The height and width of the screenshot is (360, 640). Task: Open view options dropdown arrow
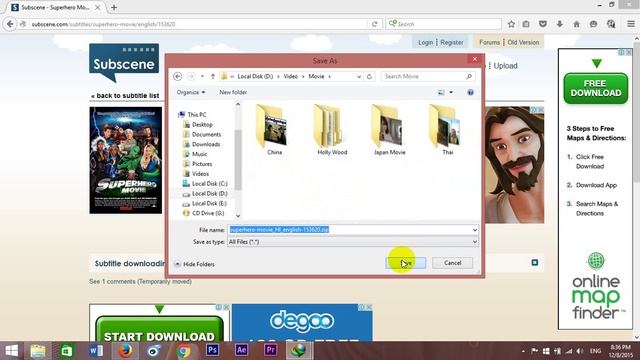pyautogui.click(x=451, y=92)
